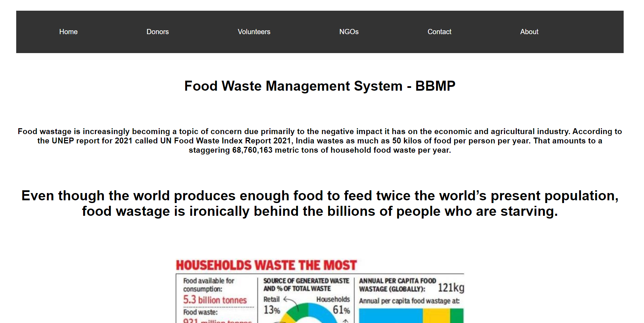The height and width of the screenshot is (323, 644).
Task: Navigate to the NGOs page
Action: tap(349, 32)
